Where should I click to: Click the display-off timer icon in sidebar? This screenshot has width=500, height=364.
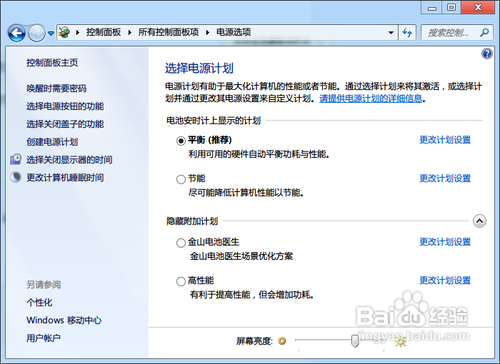[16, 159]
